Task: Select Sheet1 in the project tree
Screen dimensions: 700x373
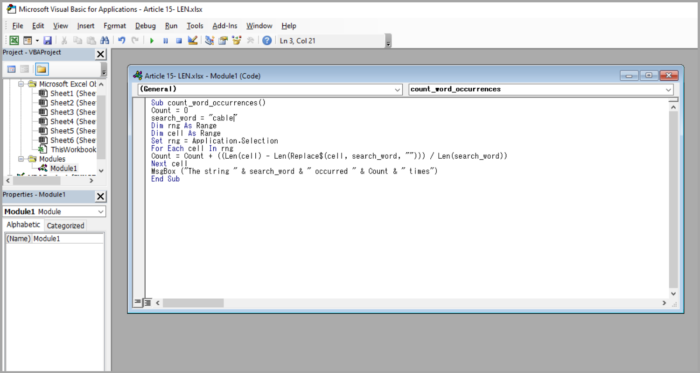Action: (x=67, y=93)
